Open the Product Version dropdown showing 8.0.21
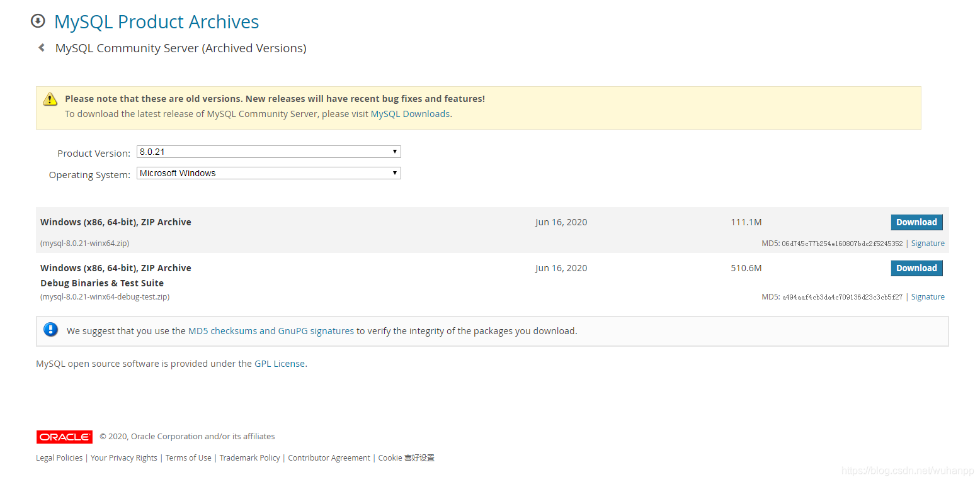980x482 pixels. point(269,152)
